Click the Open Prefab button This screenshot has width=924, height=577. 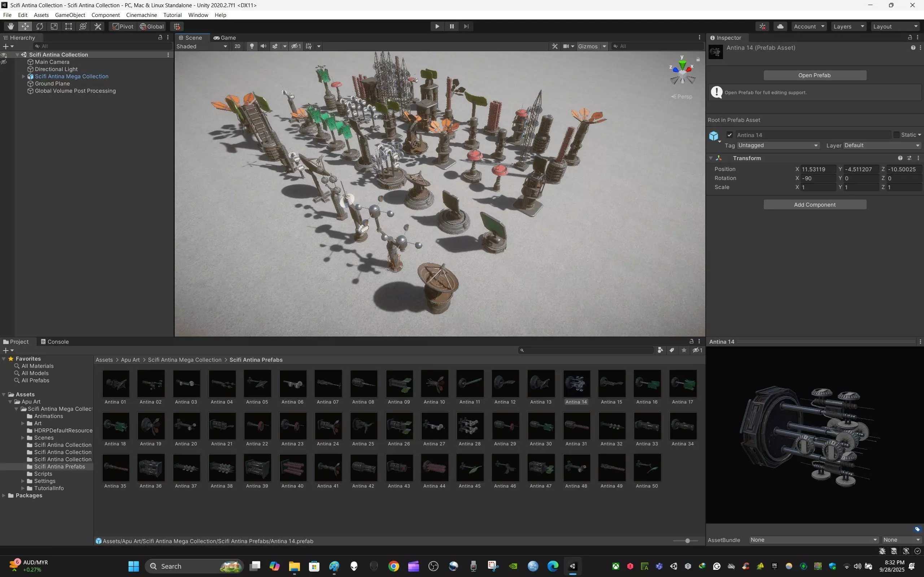(814, 75)
